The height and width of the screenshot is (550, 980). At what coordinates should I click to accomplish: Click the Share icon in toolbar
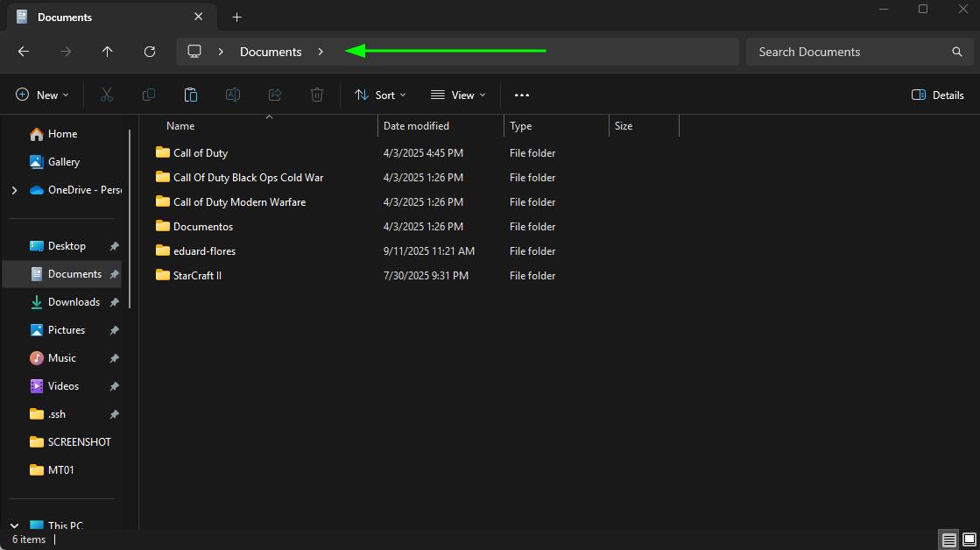point(275,95)
